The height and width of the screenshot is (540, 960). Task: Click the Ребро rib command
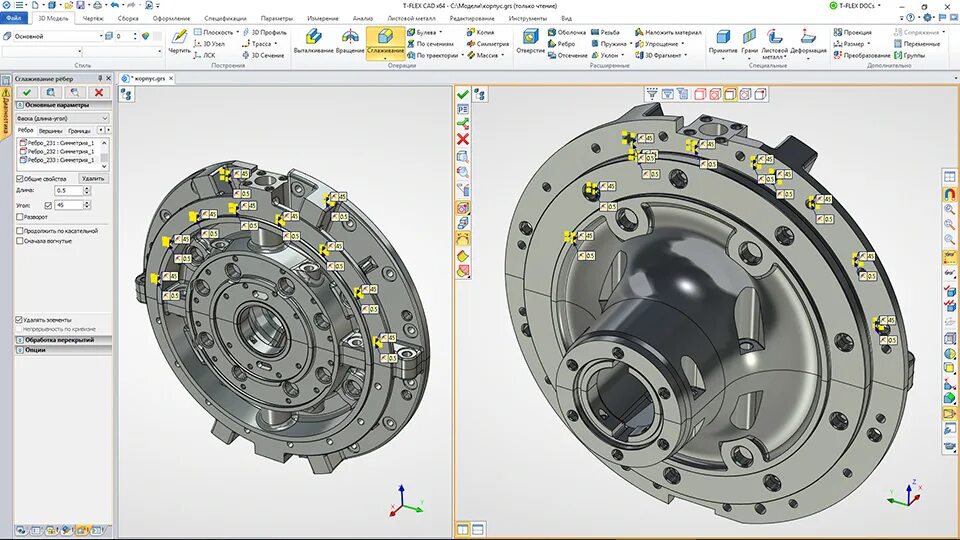click(x=561, y=43)
